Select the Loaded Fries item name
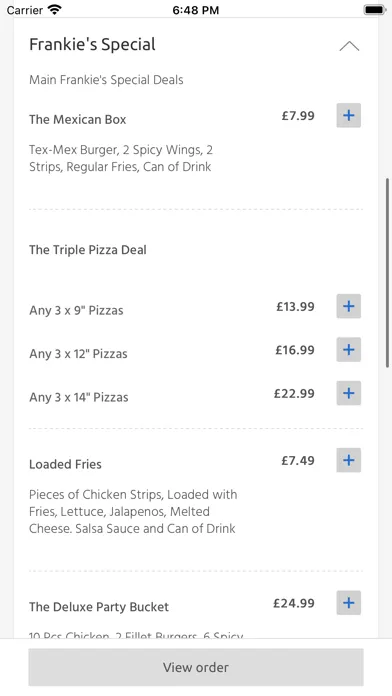 pyautogui.click(x=65, y=464)
